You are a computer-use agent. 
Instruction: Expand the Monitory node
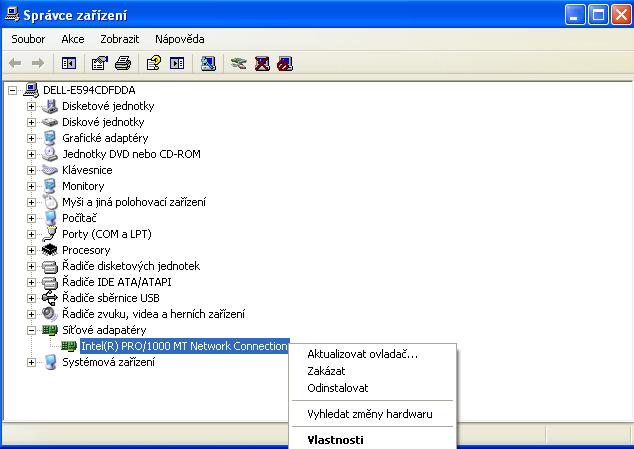31,186
